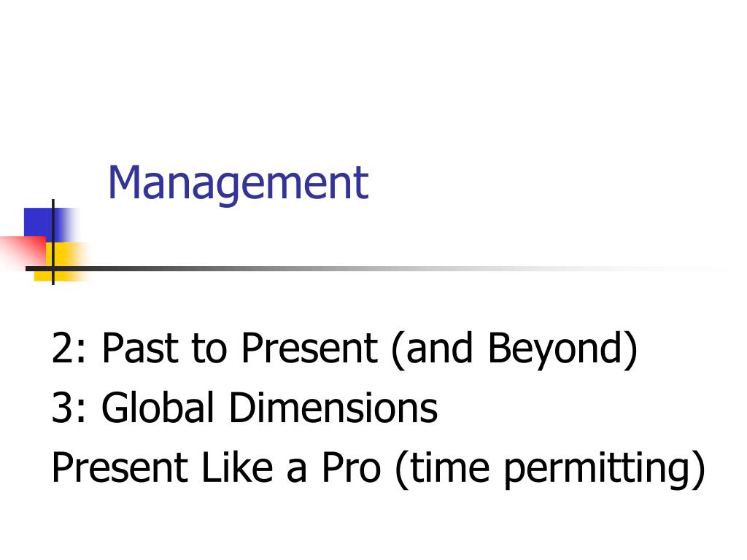The width and height of the screenshot is (747, 560).
Task: Click the number 3: before Global
Action: (69, 408)
